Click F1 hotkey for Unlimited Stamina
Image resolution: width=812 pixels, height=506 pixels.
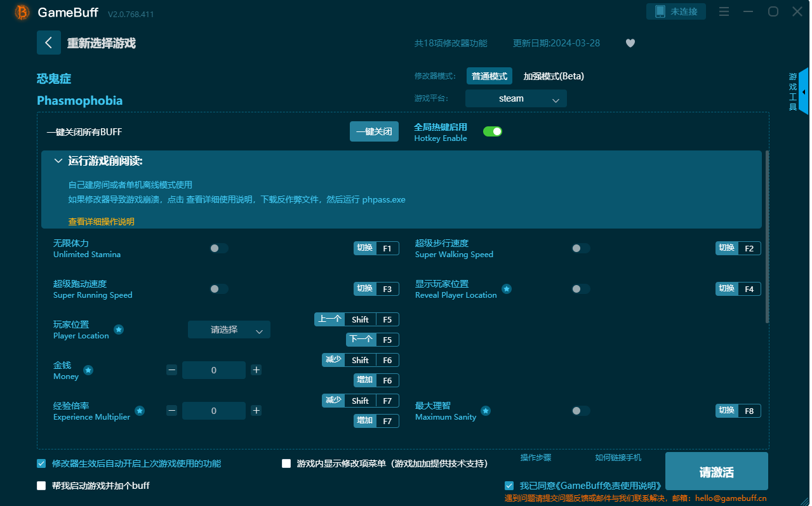coord(376,248)
